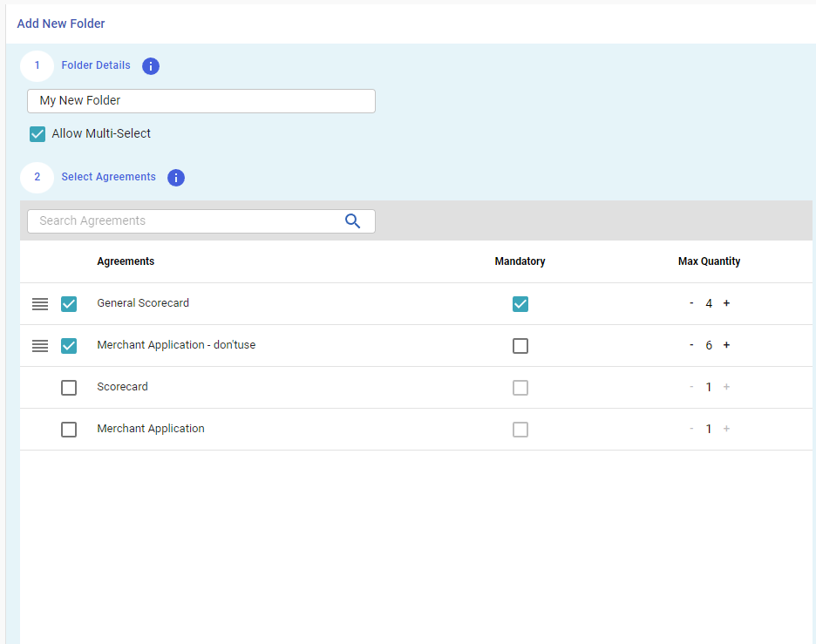Click the Max Quantity column header
The image size is (816, 644).
pyautogui.click(x=709, y=261)
